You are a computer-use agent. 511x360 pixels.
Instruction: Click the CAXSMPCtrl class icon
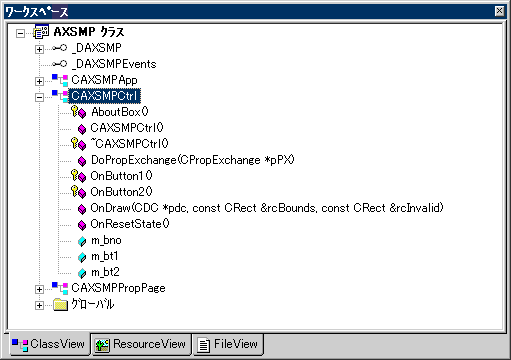[60, 96]
